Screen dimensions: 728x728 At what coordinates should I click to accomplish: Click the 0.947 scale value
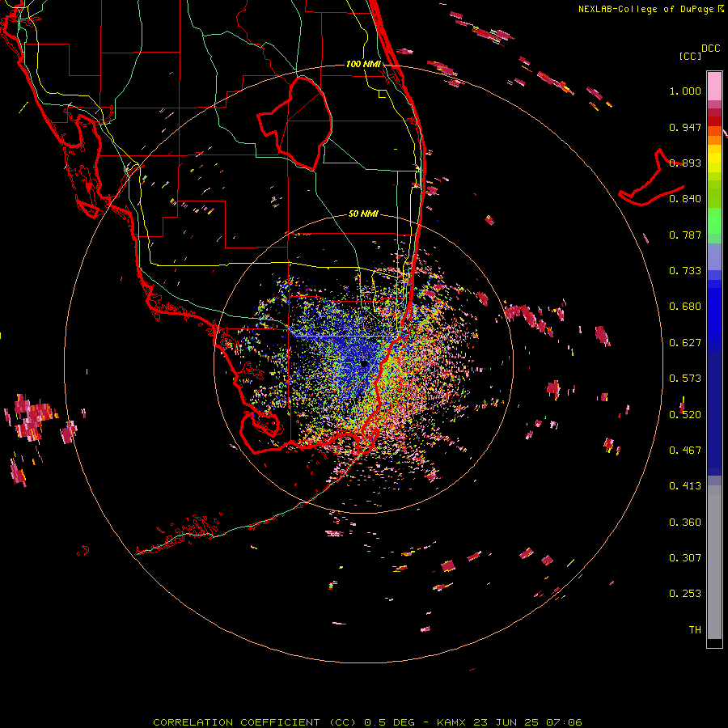pyautogui.click(x=685, y=127)
